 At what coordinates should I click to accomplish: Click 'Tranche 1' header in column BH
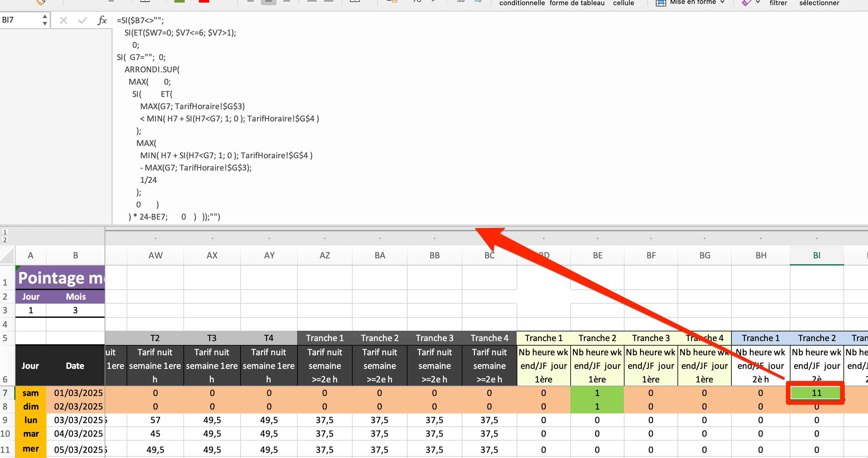click(x=761, y=338)
